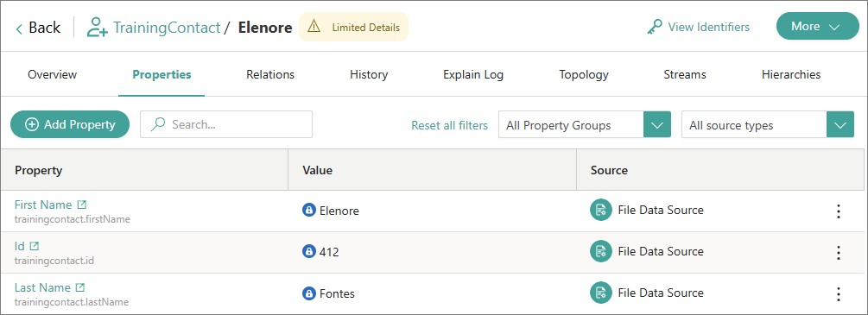Switch to the Topology tab
Viewport: 868px width, 315px height.
(584, 75)
